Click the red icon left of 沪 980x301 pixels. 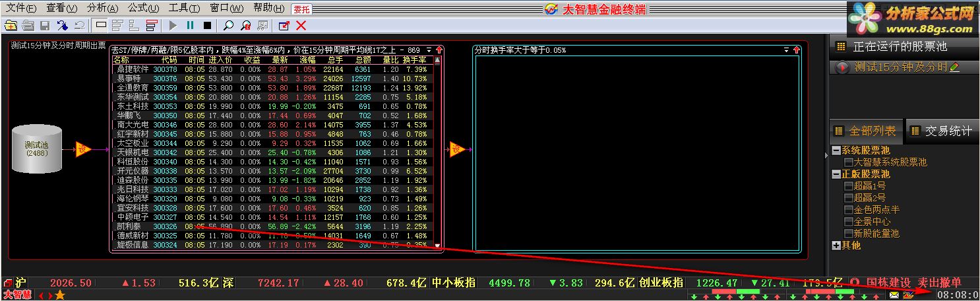[x=7, y=283]
